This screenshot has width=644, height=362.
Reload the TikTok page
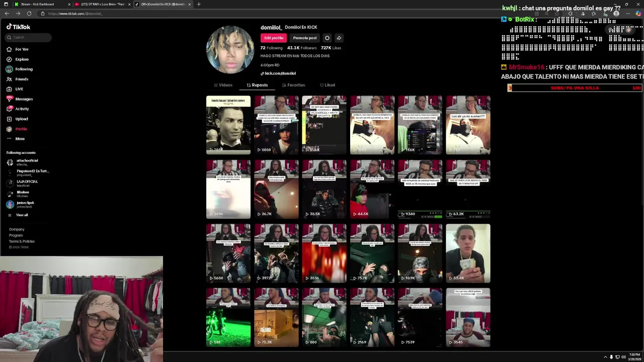click(x=29, y=14)
